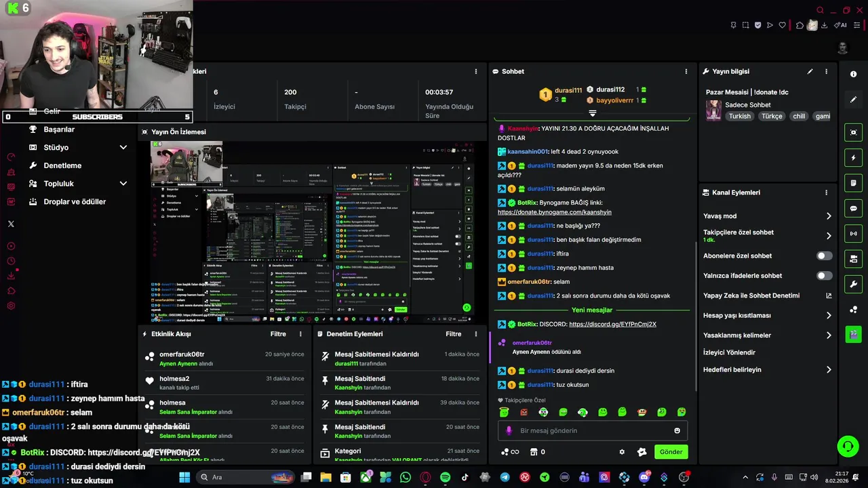This screenshot has height=488, width=868.
Task: Open the Etkinlik Akışı three-dot menu
Action: pyautogui.click(x=300, y=334)
